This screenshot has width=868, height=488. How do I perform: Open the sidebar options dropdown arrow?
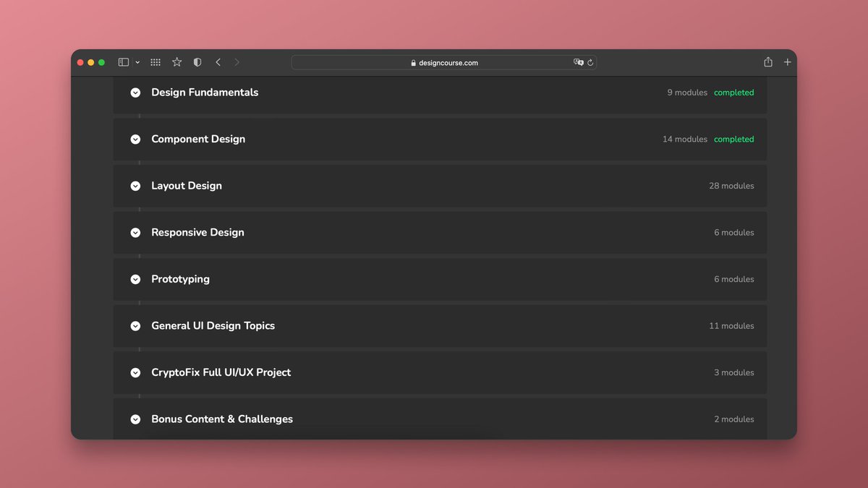tap(137, 63)
